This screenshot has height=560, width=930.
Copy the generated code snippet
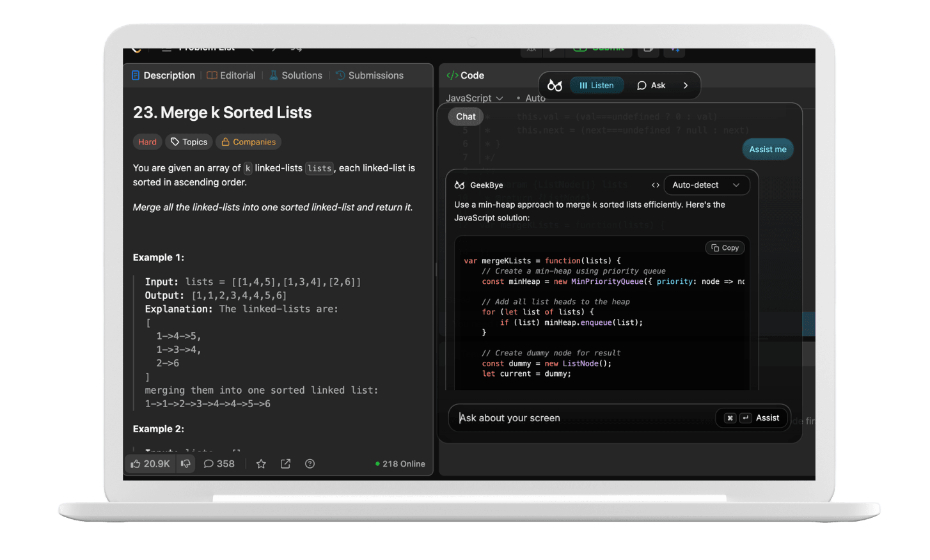click(x=725, y=248)
